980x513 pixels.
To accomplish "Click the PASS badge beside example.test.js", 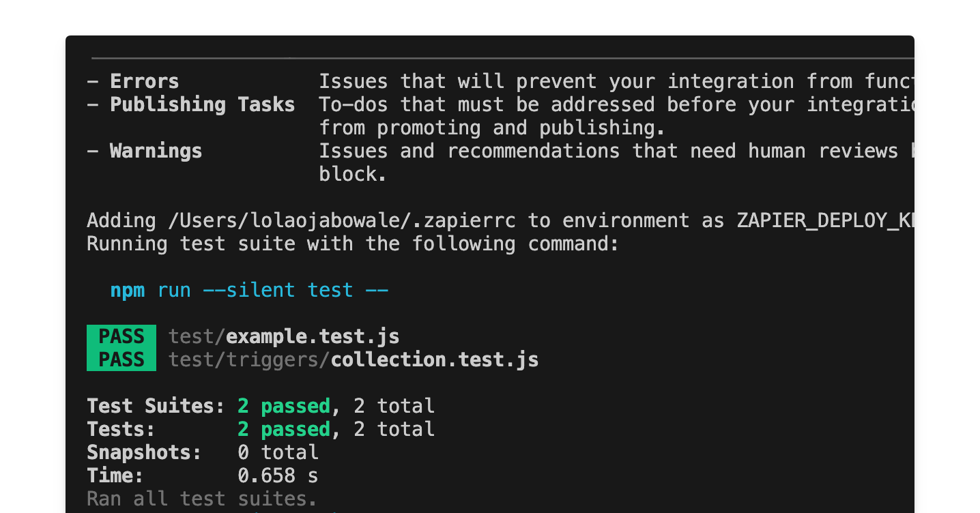I will pos(121,336).
